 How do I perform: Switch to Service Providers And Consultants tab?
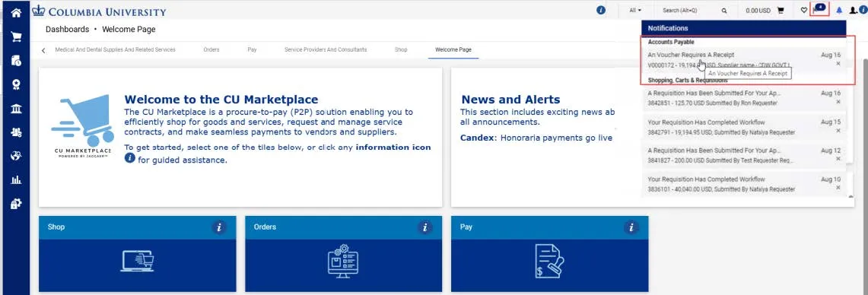(x=326, y=50)
